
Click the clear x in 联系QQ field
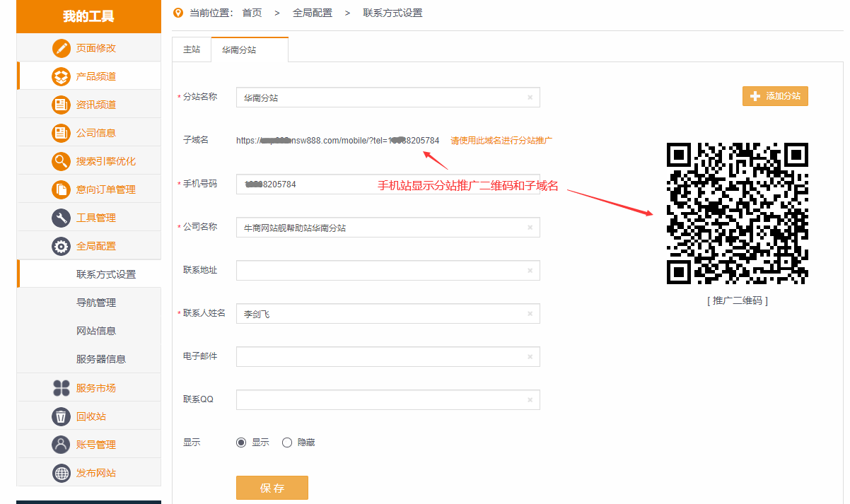pos(530,400)
